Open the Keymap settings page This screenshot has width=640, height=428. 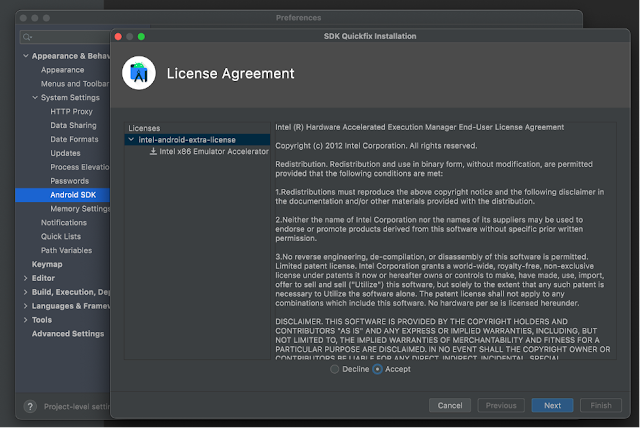[x=47, y=264]
